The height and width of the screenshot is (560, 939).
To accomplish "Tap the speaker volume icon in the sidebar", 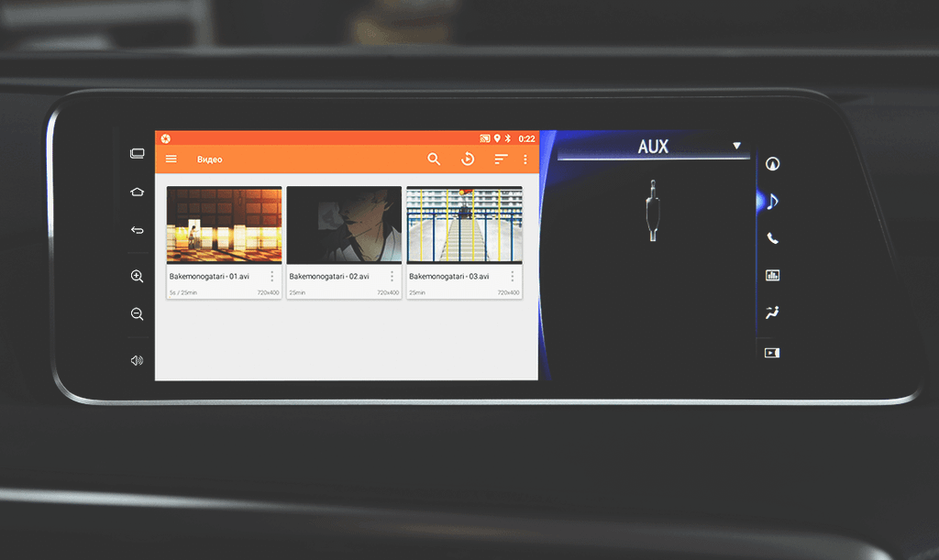I will coord(138,360).
